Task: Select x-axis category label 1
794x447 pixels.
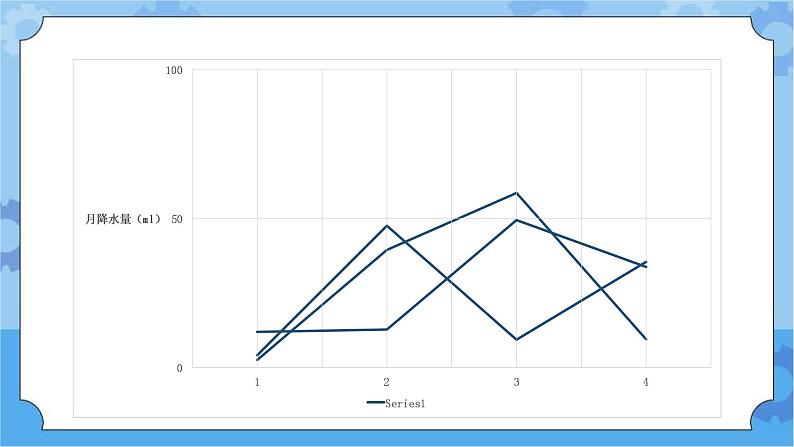Action: (x=257, y=382)
